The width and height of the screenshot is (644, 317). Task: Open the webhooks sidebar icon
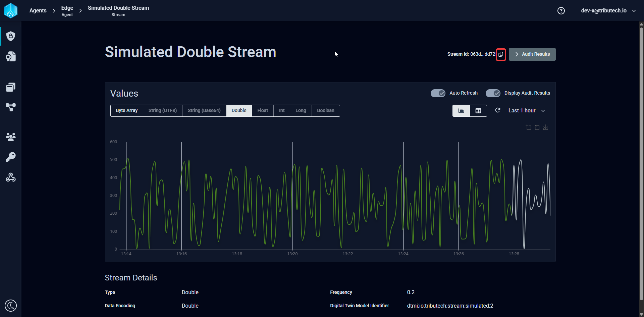point(11,177)
